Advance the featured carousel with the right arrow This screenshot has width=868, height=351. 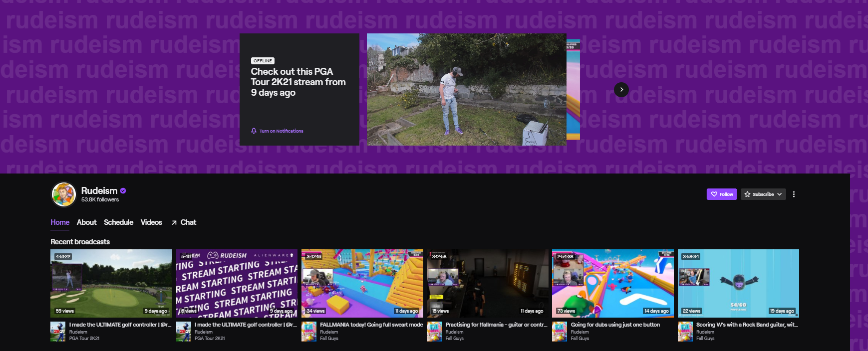click(621, 90)
